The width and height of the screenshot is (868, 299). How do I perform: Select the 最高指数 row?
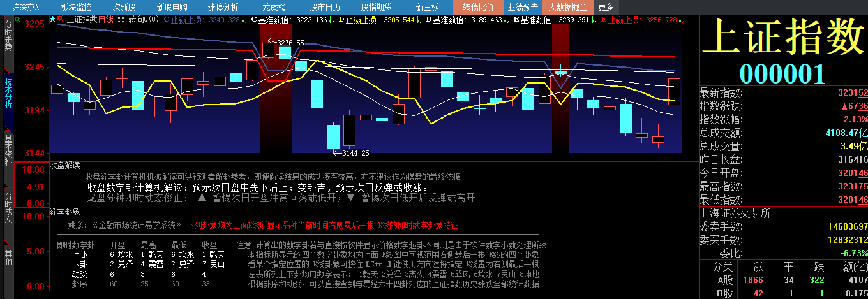pyautogui.click(x=783, y=186)
